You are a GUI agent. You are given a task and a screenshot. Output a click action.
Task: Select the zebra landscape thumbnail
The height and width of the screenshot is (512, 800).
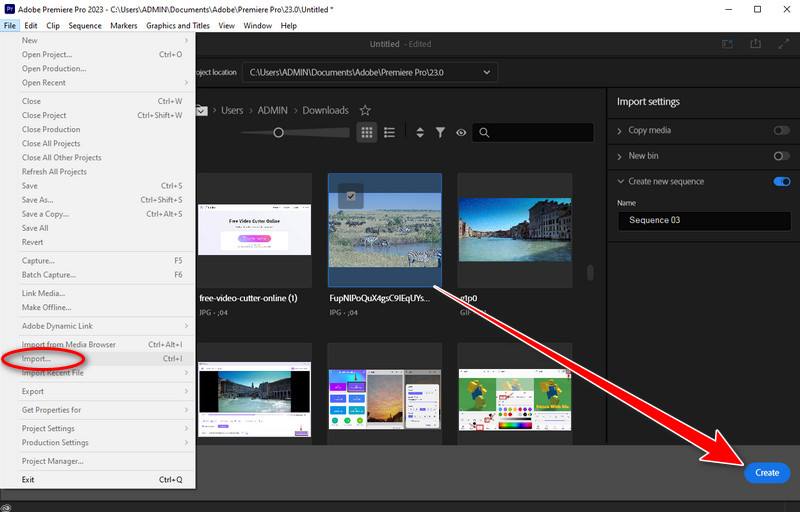pos(385,230)
